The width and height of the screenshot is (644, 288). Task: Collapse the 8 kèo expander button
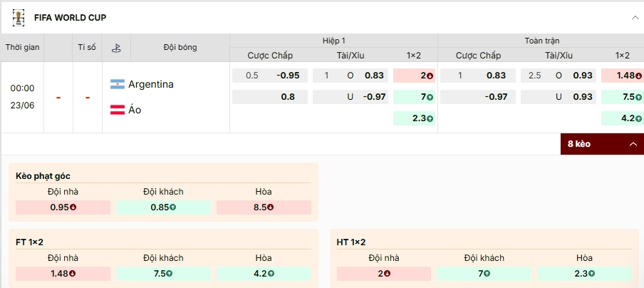click(x=602, y=144)
